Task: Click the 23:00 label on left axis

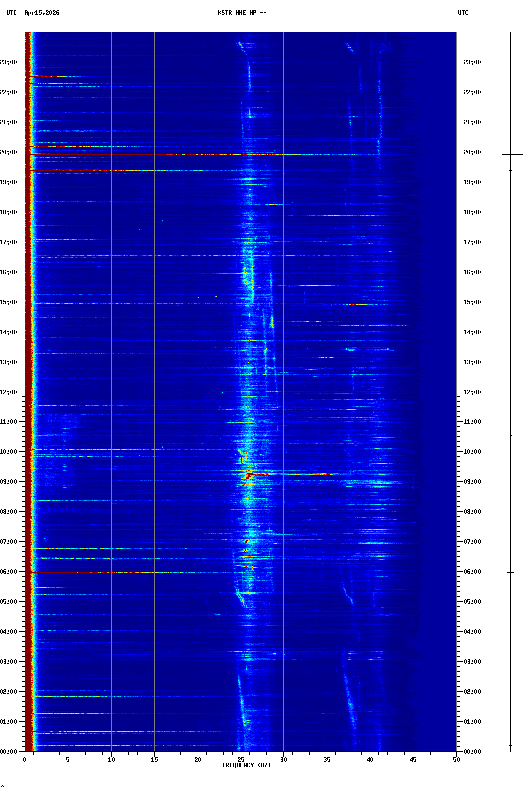Action: pos(8,62)
